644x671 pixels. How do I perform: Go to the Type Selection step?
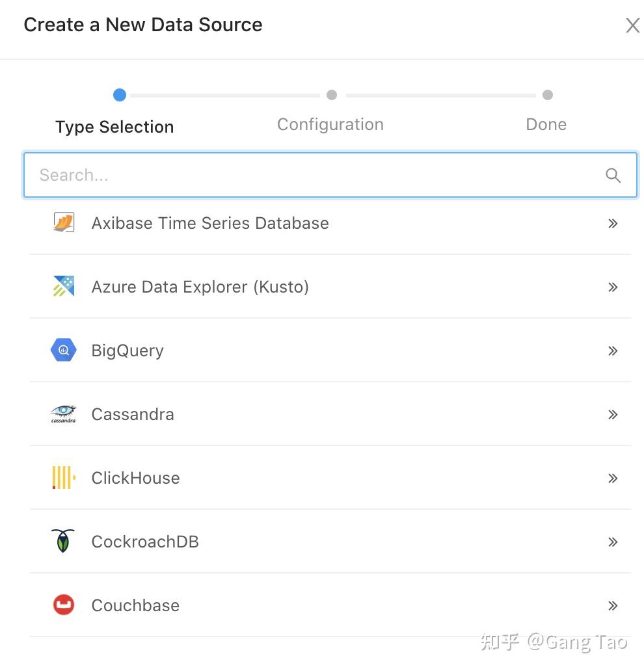coord(115,126)
